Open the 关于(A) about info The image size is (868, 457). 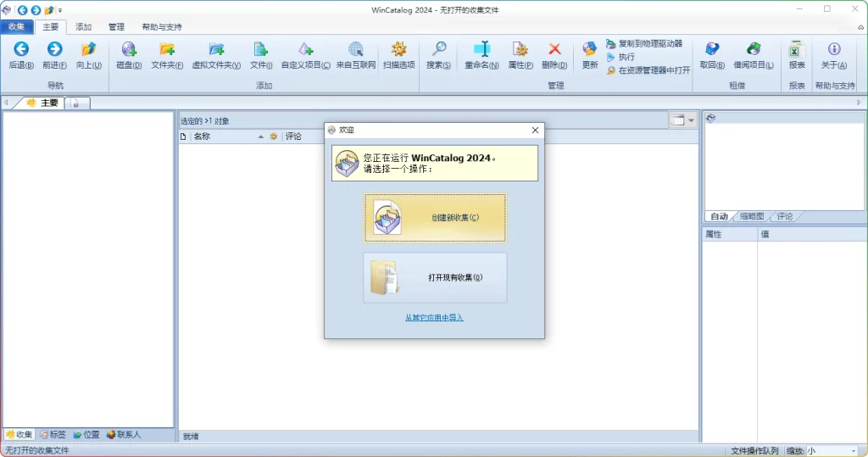[834, 55]
